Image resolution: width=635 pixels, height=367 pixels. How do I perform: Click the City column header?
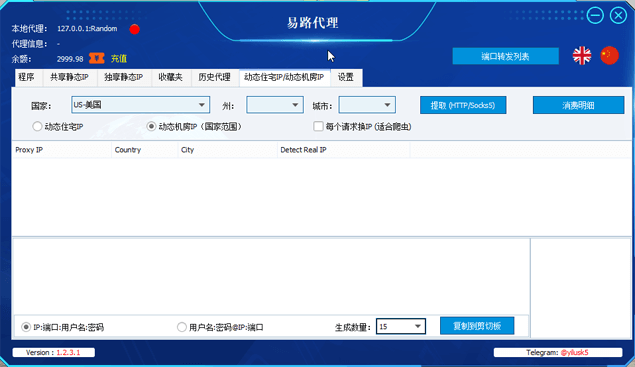228,150
